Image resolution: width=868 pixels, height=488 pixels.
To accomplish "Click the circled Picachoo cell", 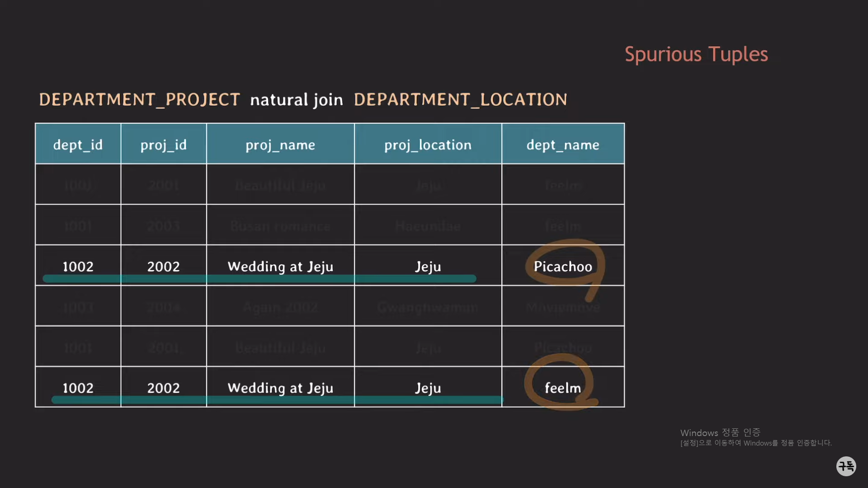I will pyautogui.click(x=562, y=266).
